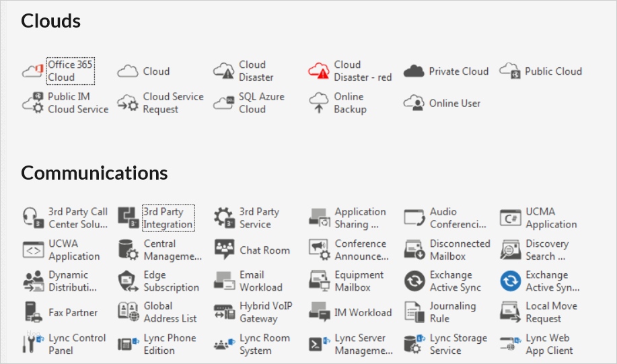Image resolution: width=617 pixels, height=364 pixels.
Task: Select the SQL Azure Cloud icon
Action: coord(223,103)
